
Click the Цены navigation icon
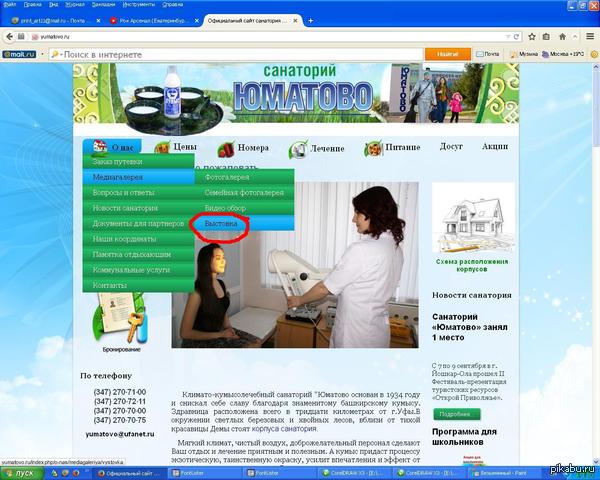coord(158,148)
